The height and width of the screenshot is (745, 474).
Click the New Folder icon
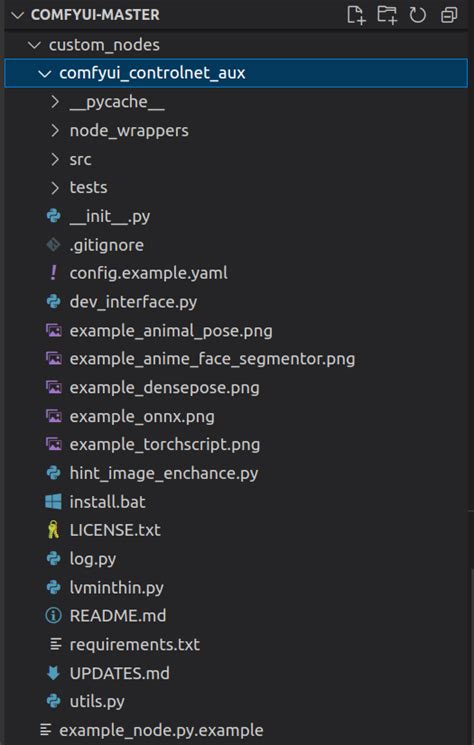click(x=387, y=15)
